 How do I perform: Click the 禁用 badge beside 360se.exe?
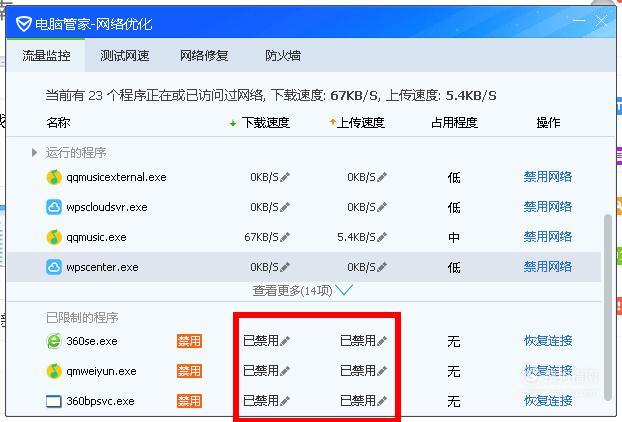189,341
